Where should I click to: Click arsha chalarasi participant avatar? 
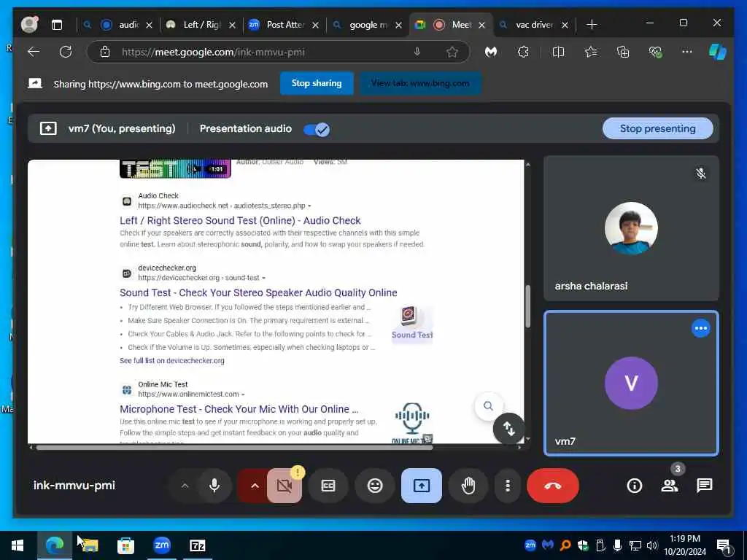(631, 228)
